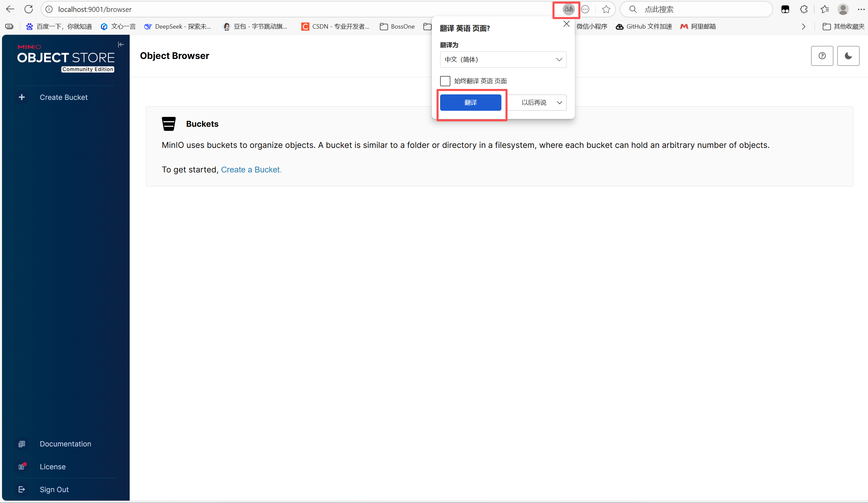Close the translate popup
The width and height of the screenshot is (868, 503).
point(567,24)
